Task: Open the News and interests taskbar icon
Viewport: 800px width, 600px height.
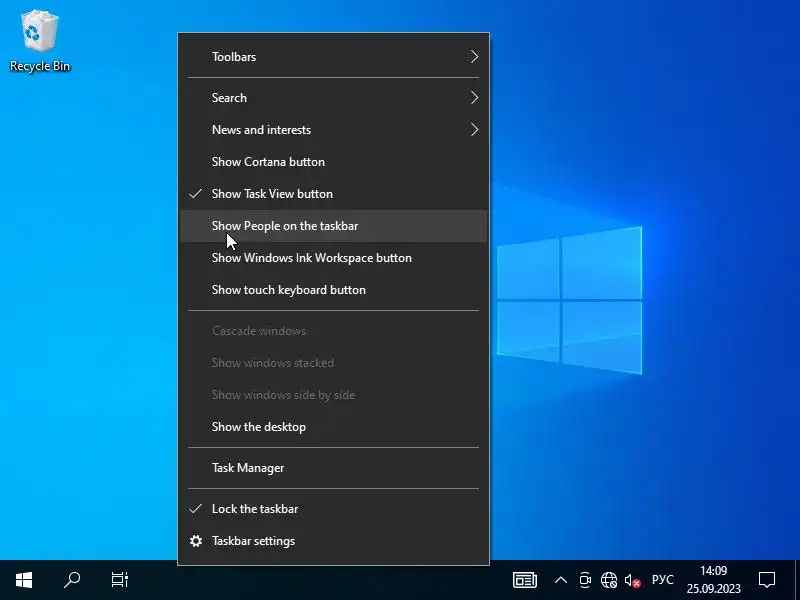Action: pos(524,580)
